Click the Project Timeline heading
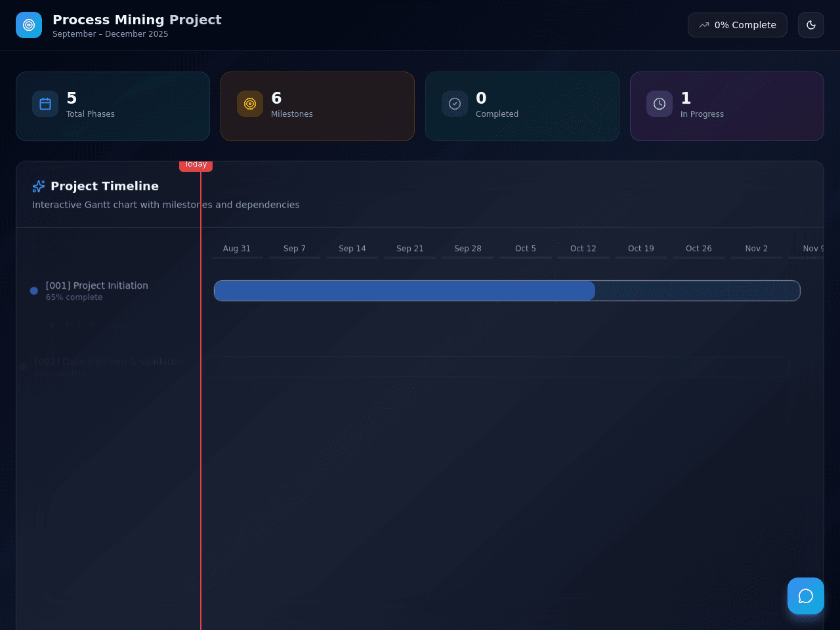 104,186
